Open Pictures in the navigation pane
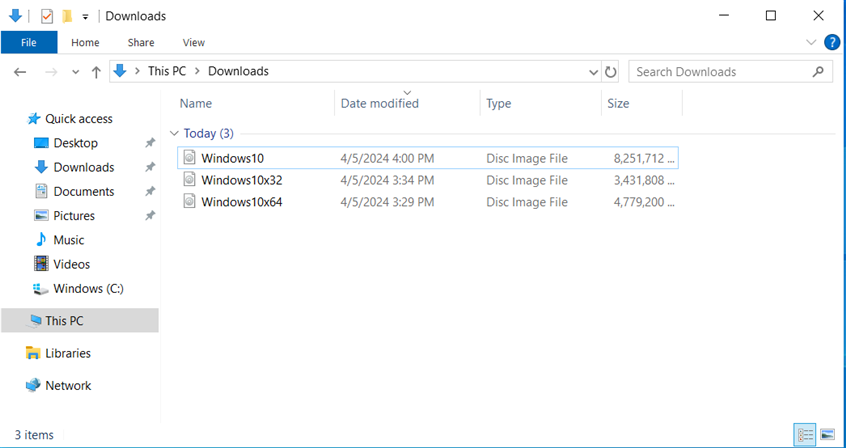The width and height of the screenshot is (846, 448). coord(74,216)
